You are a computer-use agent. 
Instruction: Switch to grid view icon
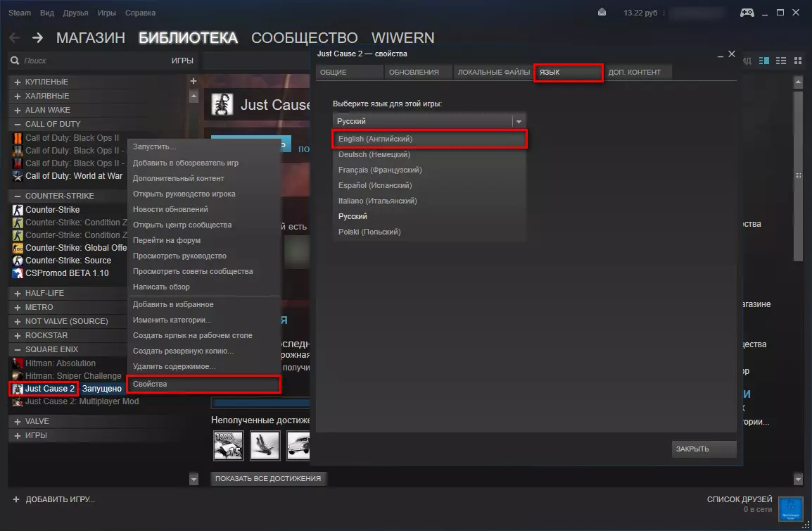point(797,61)
